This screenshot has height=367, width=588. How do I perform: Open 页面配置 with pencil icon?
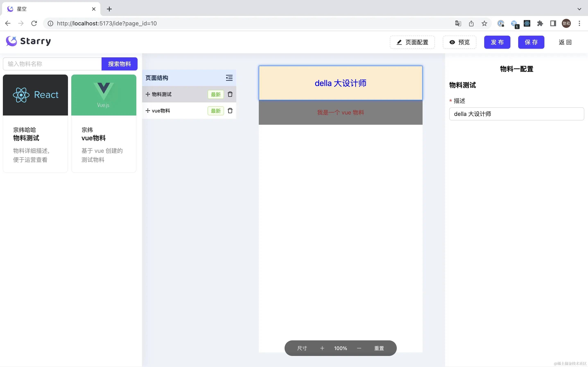[x=412, y=42]
